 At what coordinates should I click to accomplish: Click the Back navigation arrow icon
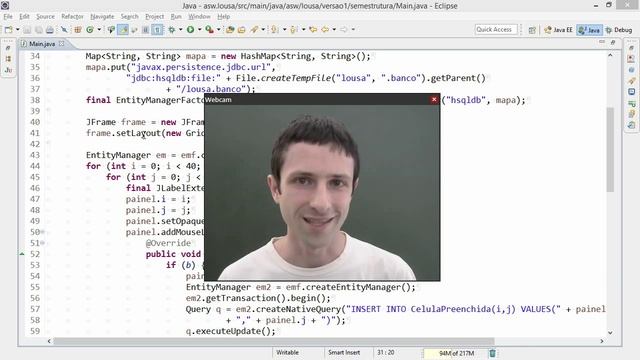(325, 30)
